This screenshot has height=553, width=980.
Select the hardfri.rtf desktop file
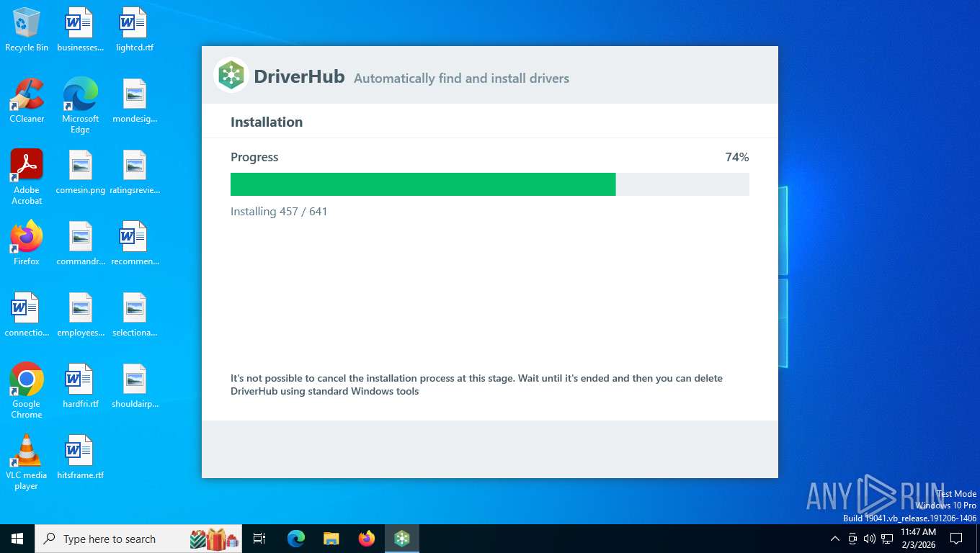81,386
